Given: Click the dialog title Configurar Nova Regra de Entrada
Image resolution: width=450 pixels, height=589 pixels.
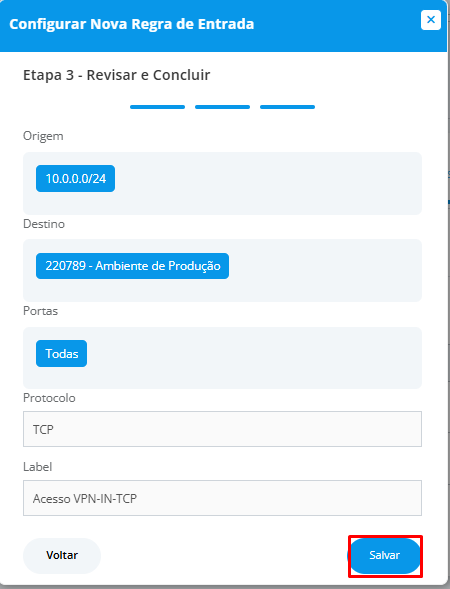Looking at the screenshot, I should 131,24.
